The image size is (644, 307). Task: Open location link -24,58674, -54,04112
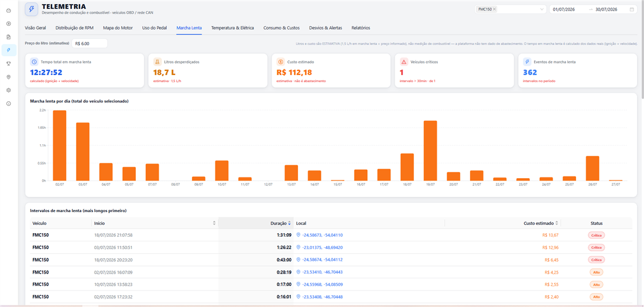pyautogui.click(x=323, y=260)
